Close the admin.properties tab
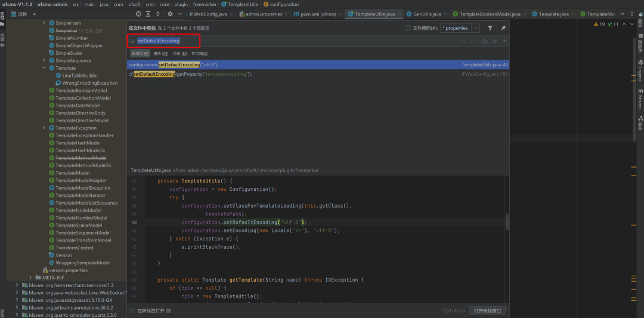644x318 pixels. point(287,14)
